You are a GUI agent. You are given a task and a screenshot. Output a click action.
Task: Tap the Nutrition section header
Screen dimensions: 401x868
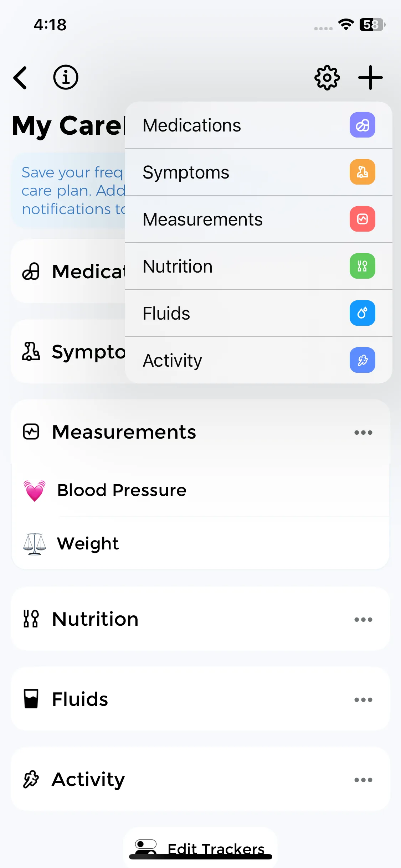coord(96,619)
